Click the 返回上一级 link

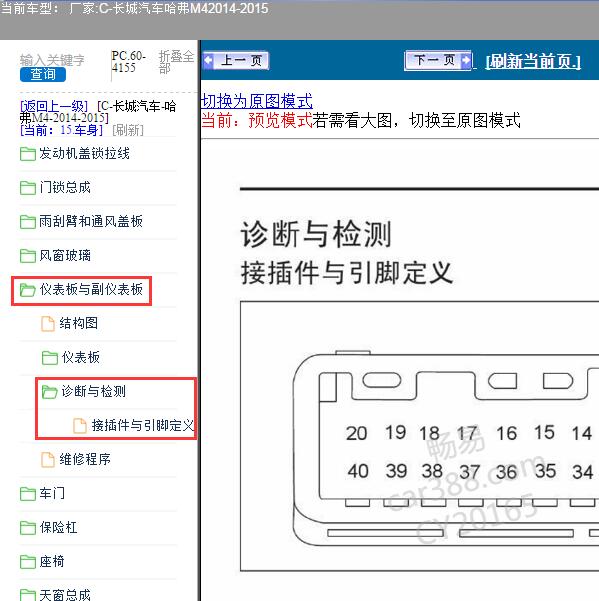coord(54,106)
